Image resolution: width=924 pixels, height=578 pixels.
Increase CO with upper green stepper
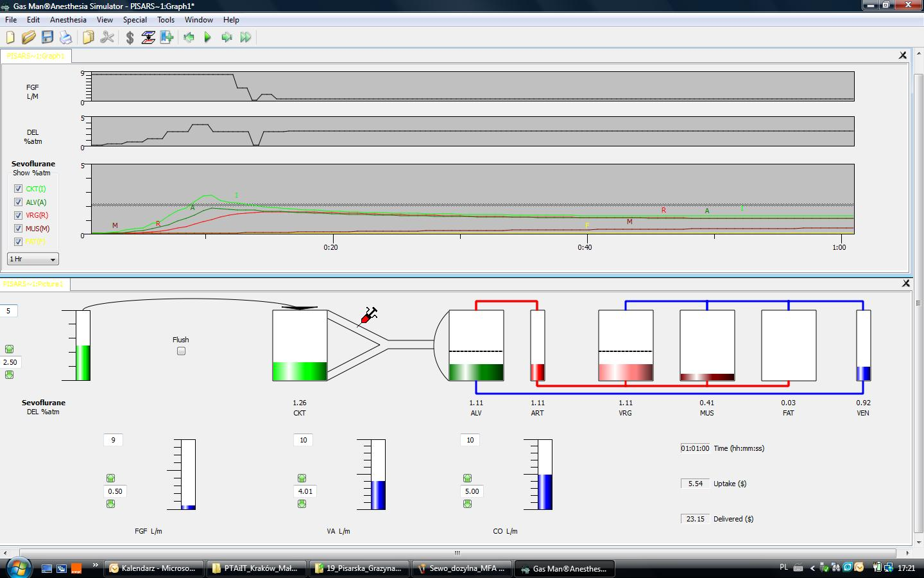467,478
